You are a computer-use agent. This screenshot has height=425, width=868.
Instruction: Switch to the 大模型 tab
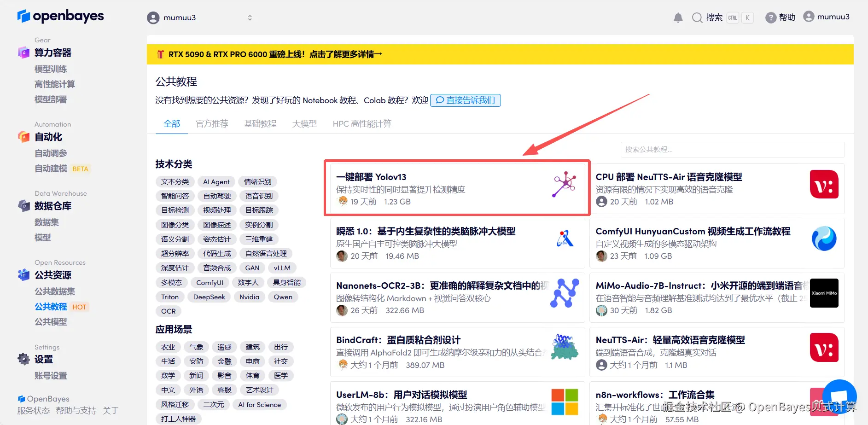point(304,123)
